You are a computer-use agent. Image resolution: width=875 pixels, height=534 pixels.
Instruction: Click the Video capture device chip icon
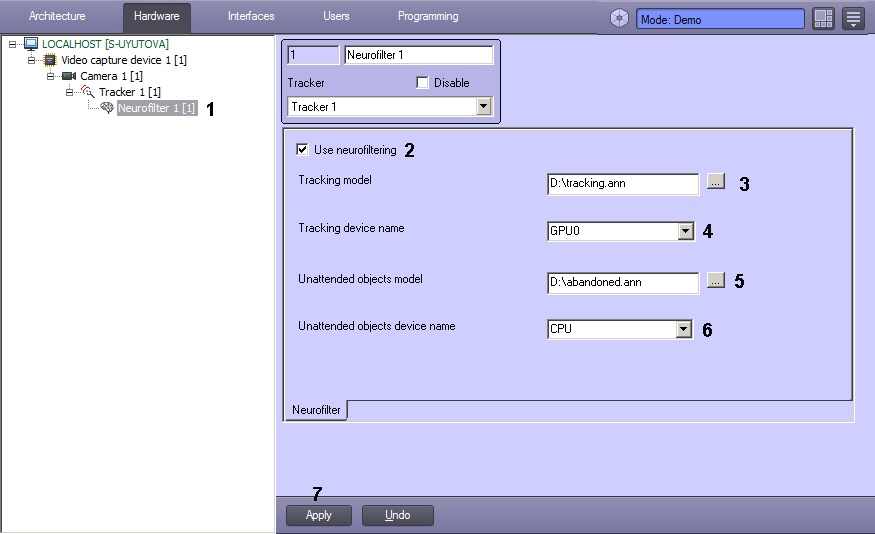coord(50,60)
